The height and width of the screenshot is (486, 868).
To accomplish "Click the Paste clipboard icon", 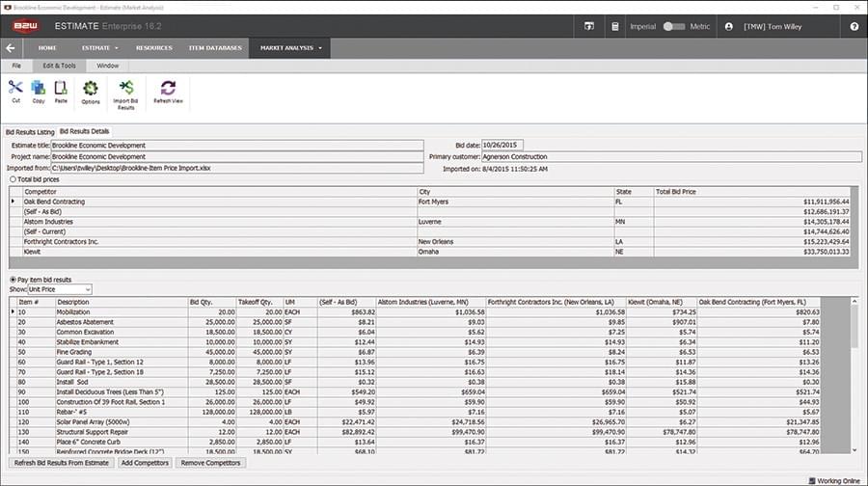I will 61,89.
